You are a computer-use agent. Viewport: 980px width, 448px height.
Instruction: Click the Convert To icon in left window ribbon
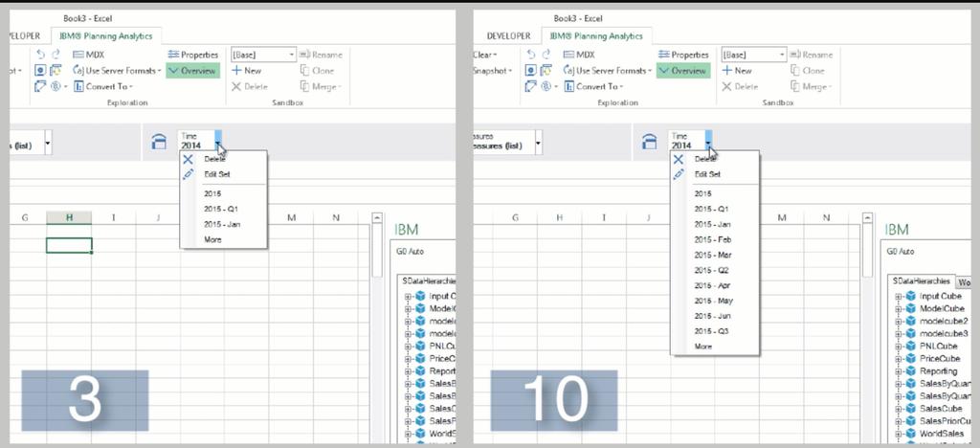coord(78,87)
